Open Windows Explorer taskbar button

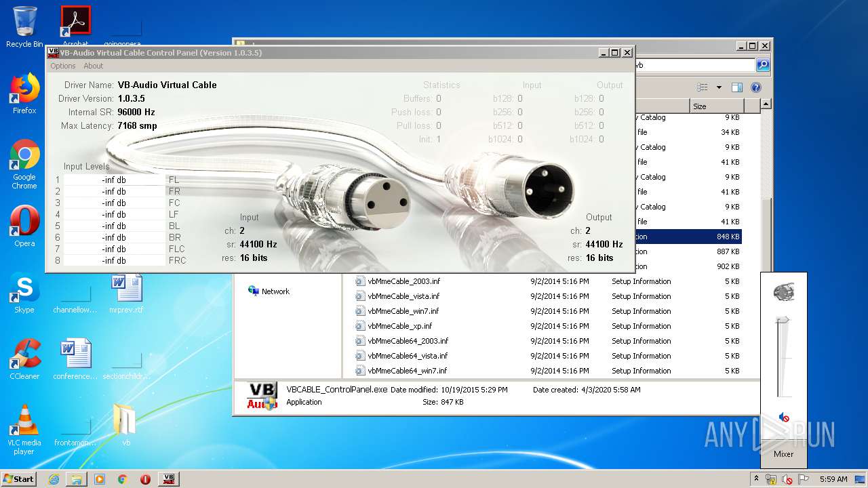click(77, 479)
